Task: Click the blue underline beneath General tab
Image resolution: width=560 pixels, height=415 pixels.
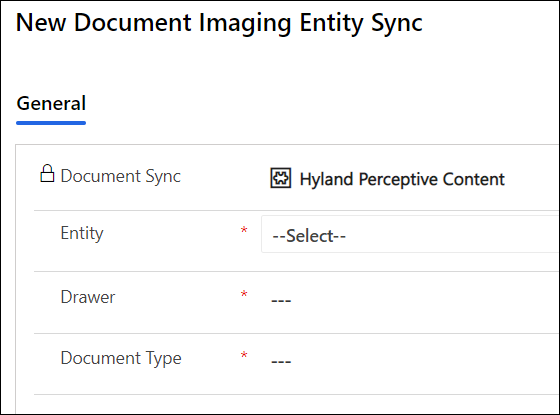Action: [51, 123]
